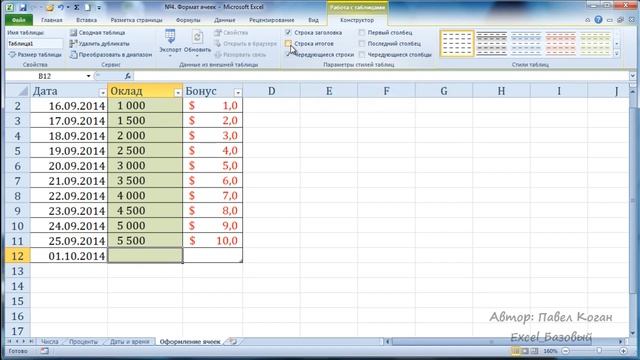Click the macro recording icon in the status bar
This screenshot has width=640, height=360.
(x=44, y=351)
